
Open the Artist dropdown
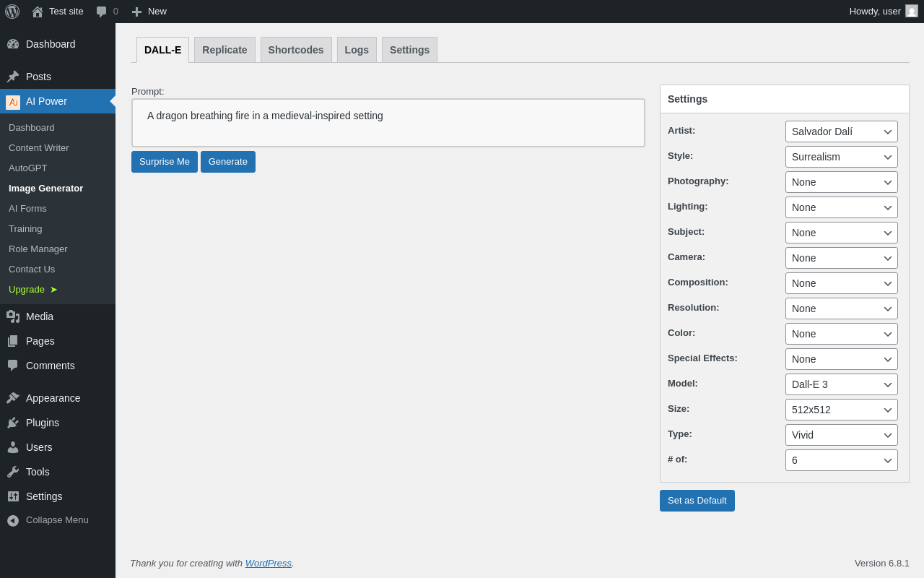pyautogui.click(x=842, y=131)
